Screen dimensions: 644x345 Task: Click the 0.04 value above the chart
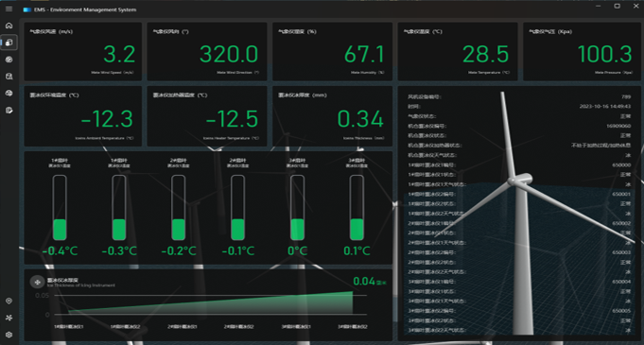[x=364, y=282]
